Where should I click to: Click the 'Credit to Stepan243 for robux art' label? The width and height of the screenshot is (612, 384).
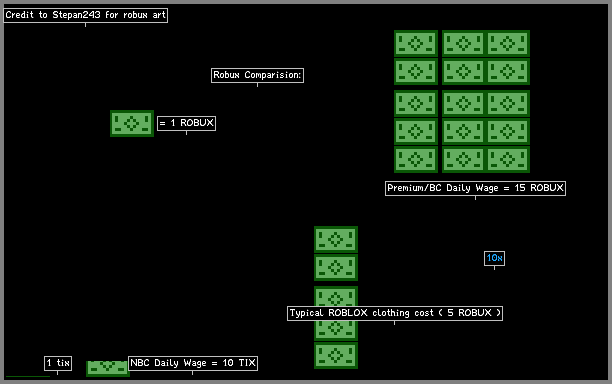[86, 15]
